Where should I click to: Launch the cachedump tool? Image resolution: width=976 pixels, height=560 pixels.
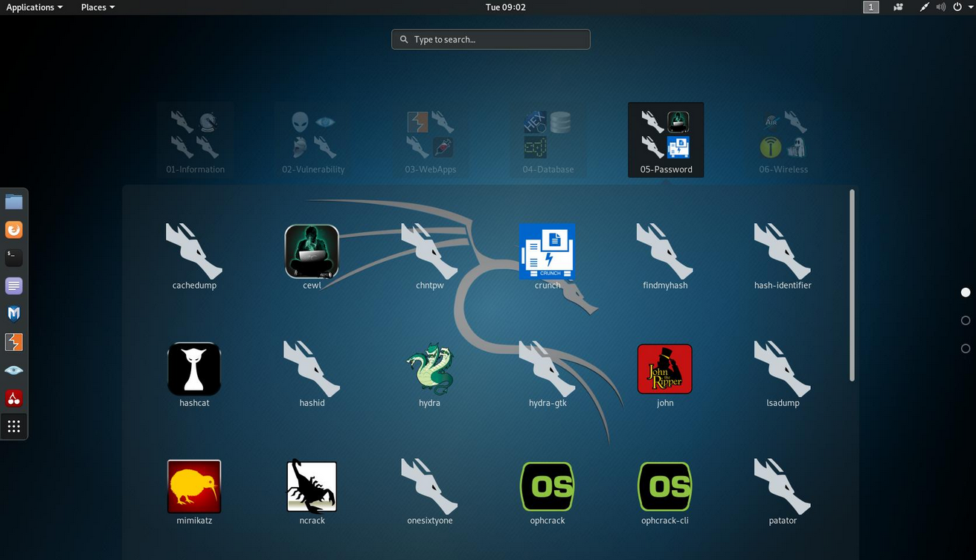(x=194, y=257)
